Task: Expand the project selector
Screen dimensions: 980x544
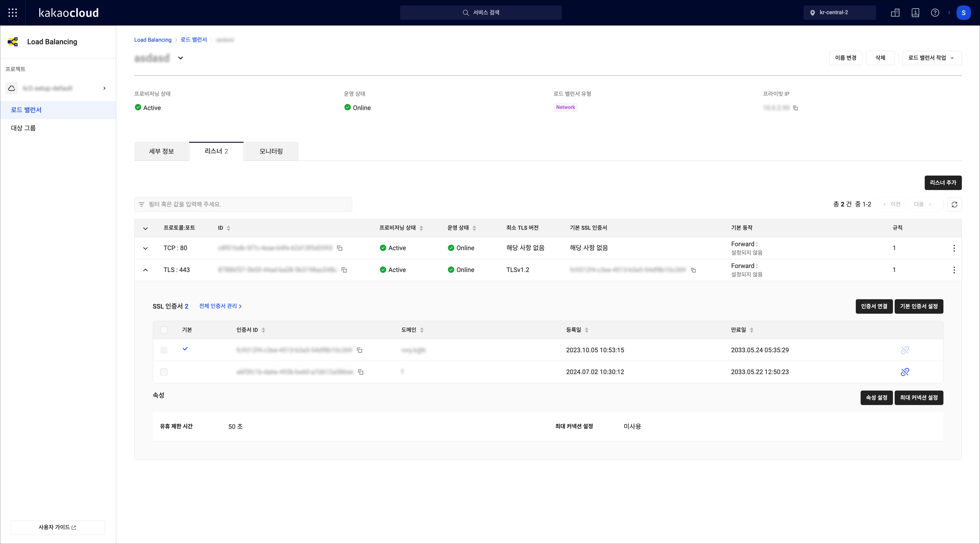Action: point(104,88)
